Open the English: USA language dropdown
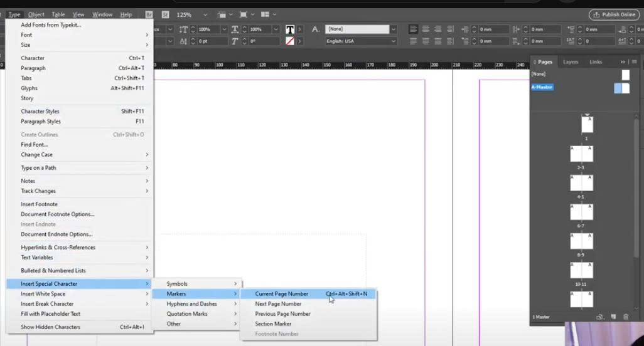 click(394, 41)
